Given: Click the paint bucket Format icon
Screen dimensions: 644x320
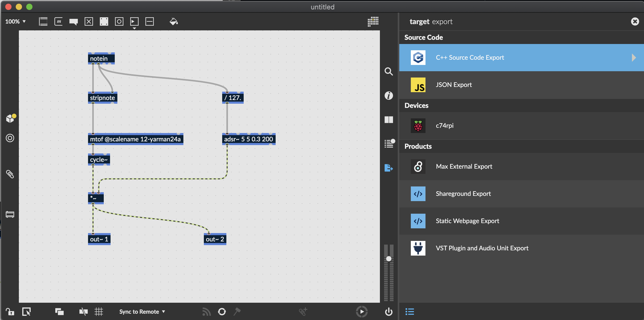Looking at the screenshot, I should (173, 21).
